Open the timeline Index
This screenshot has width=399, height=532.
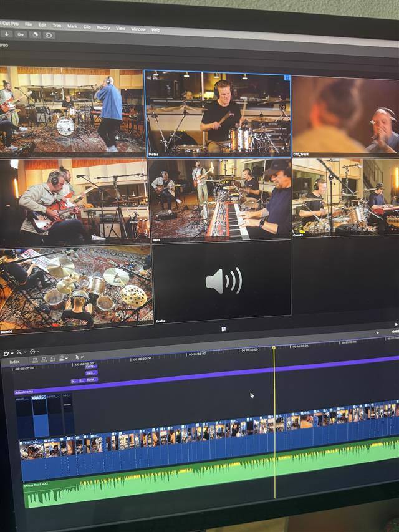14,362
